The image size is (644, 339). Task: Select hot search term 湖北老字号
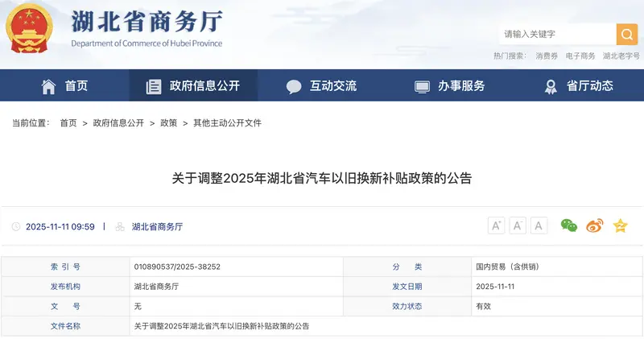tap(621, 56)
